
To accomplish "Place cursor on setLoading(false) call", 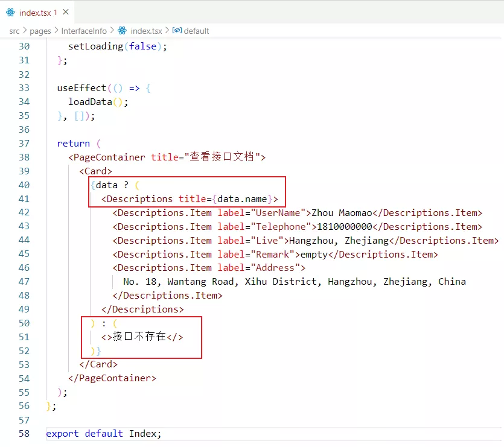I will click(117, 46).
